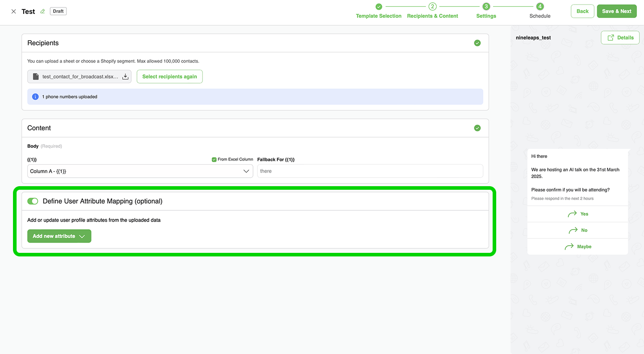Viewport: 644px width, 354px height.
Task: Click the arrow icon on Maybe reply
Action: [569, 247]
